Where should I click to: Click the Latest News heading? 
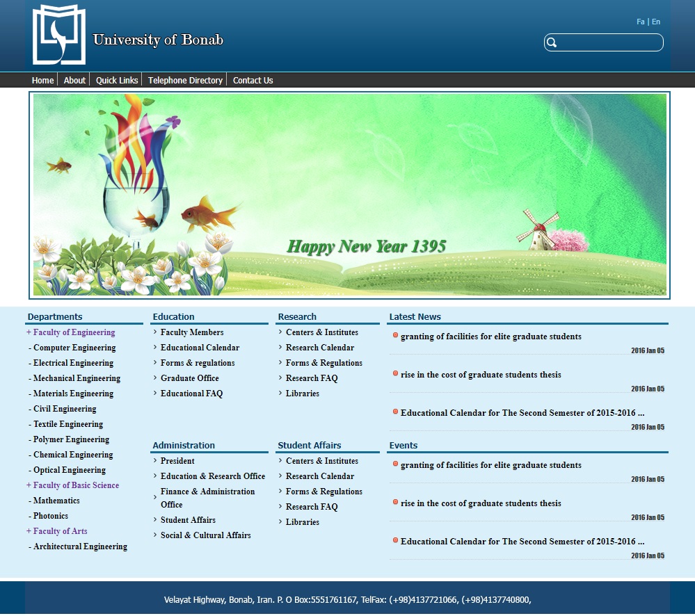click(x=415, y=316)
